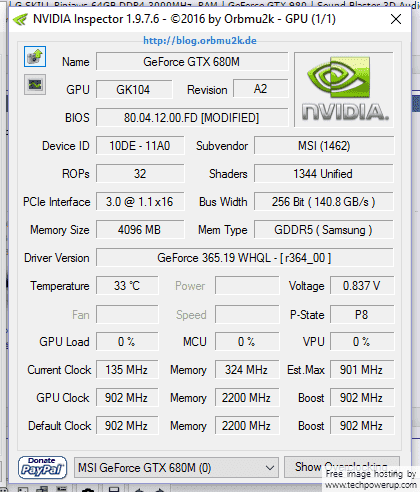Click the Memory Size field 4096 MB
The image size is (420, 492).
[140, 229]
